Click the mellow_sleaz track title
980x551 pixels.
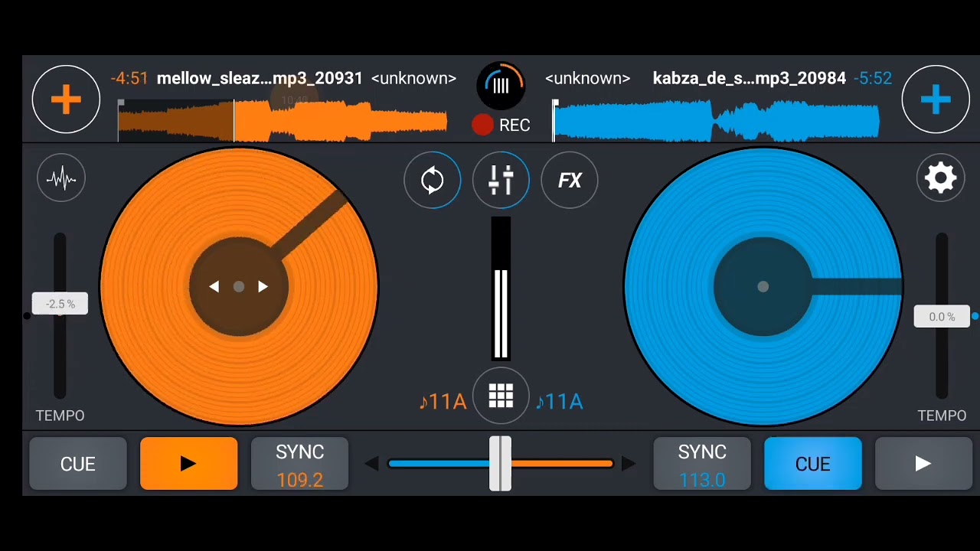point(260,79)
